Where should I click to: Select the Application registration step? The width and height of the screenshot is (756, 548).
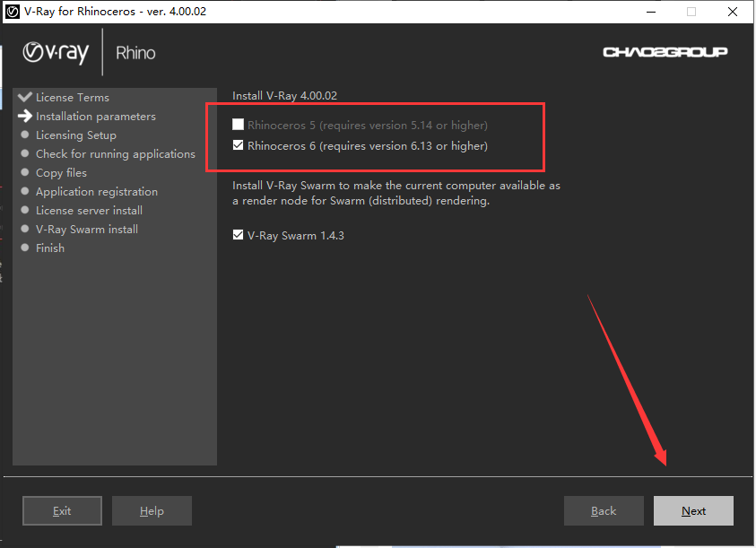coord(96,192)
